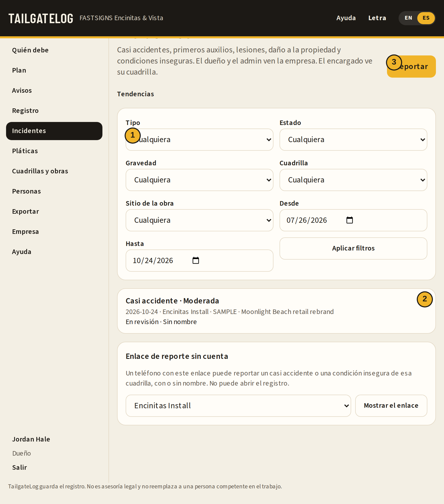Click the FASTSIGNS Encinitas & Vista company name
Image resolution: width=444 pixels, height=504 pixels.
(121, 18)
